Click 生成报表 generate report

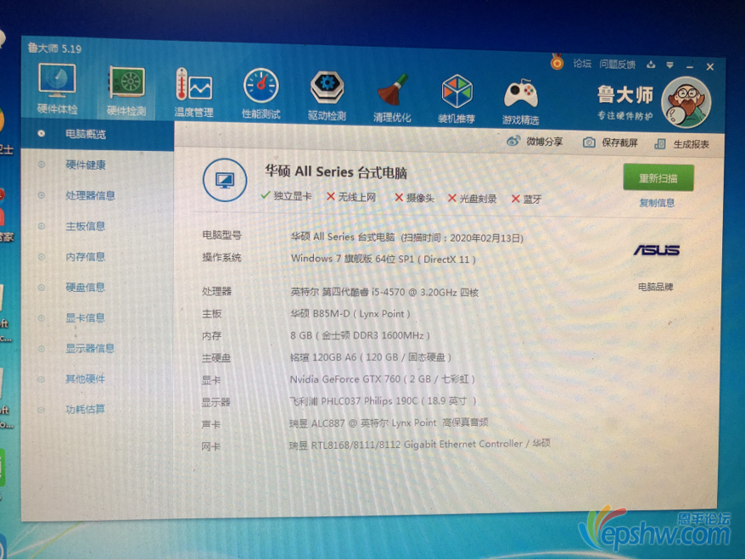click(682, 144)
